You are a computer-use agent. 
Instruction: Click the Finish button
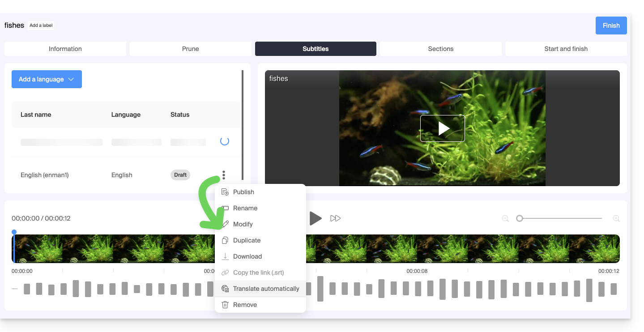click(x=611, y=26)
